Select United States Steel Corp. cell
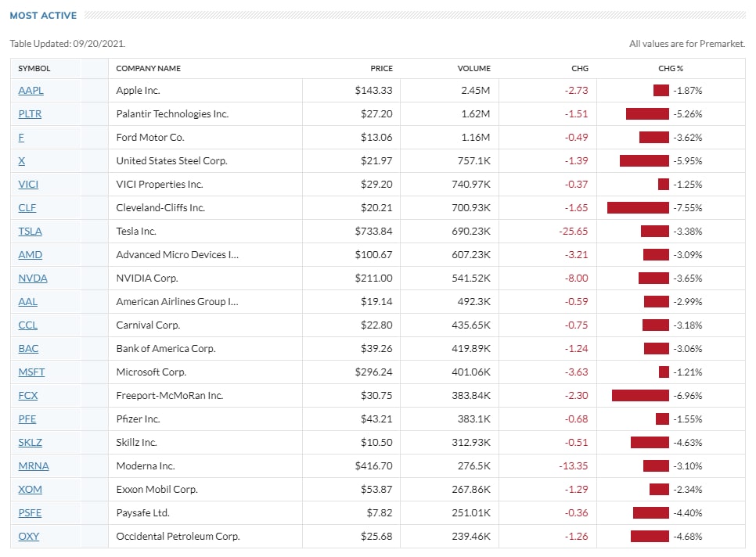The height and width of the screenshot is (557, 756). click(x=171, y=161)
